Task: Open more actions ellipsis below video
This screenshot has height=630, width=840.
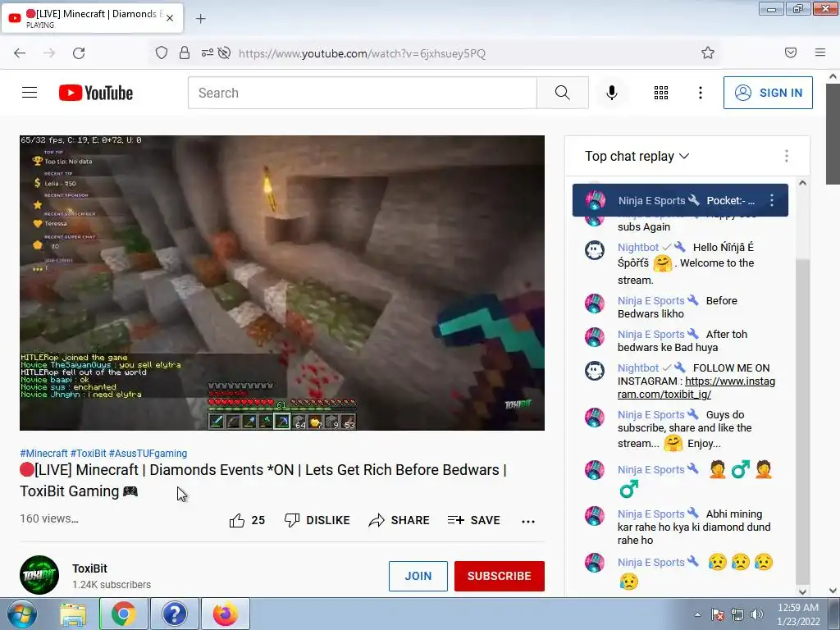Action: click(x=528, y=521)
